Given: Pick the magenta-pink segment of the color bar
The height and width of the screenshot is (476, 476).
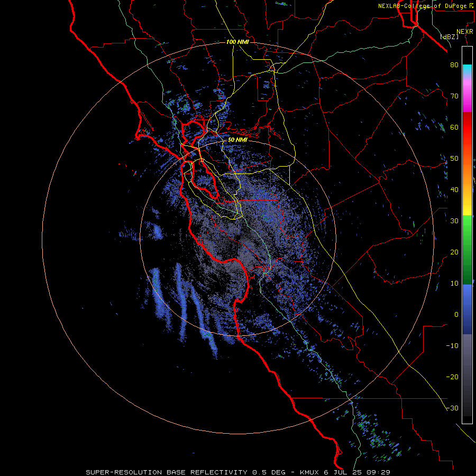Looking at the screenshot, I should coord(467,94).
